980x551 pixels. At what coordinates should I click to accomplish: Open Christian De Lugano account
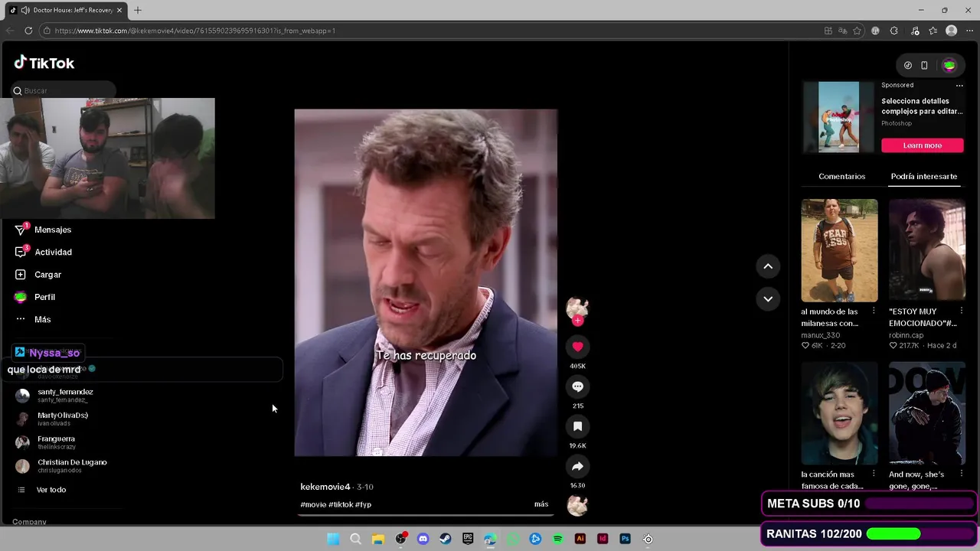(61, 465)
